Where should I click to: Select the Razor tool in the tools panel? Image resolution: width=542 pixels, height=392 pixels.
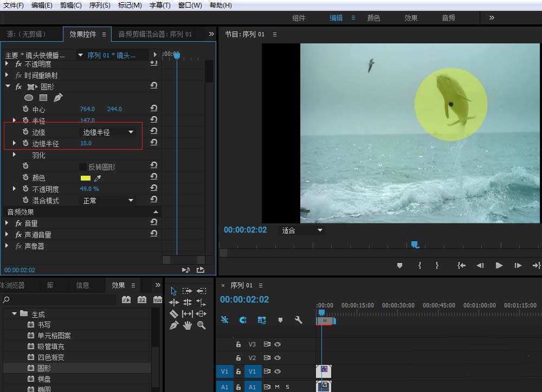pyautogui.click(x=173, y=314)
